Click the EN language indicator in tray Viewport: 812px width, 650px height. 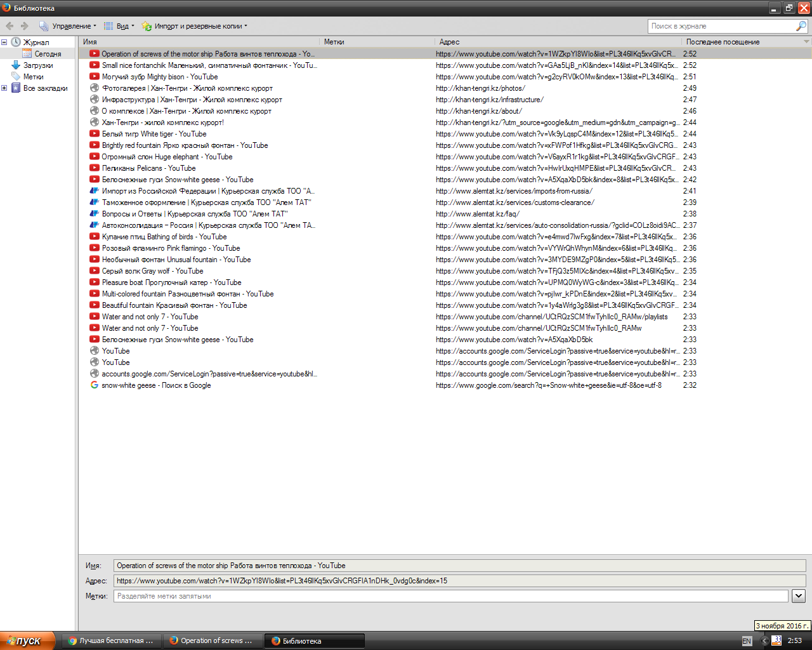click(747, 641)
